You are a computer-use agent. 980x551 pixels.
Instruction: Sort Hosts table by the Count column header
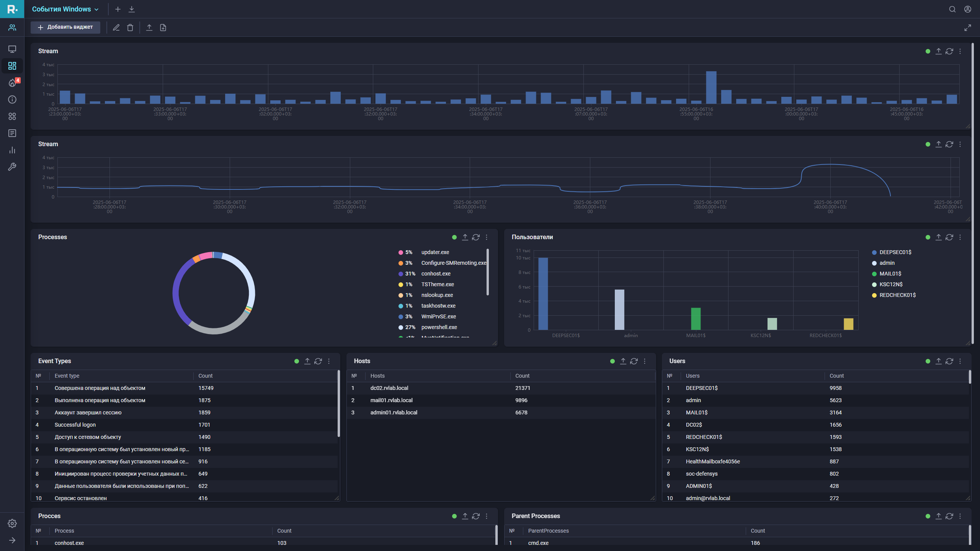pos(522,376)
